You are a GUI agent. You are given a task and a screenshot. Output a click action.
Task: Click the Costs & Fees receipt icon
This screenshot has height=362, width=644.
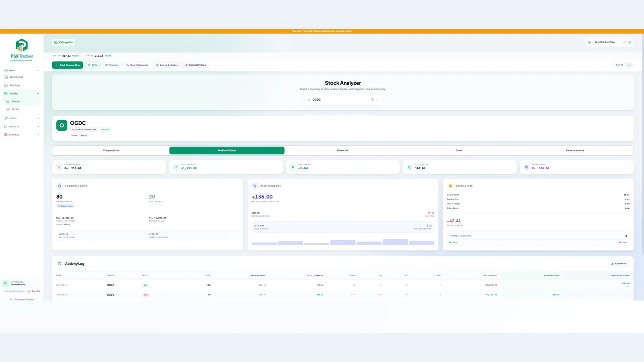450,186
